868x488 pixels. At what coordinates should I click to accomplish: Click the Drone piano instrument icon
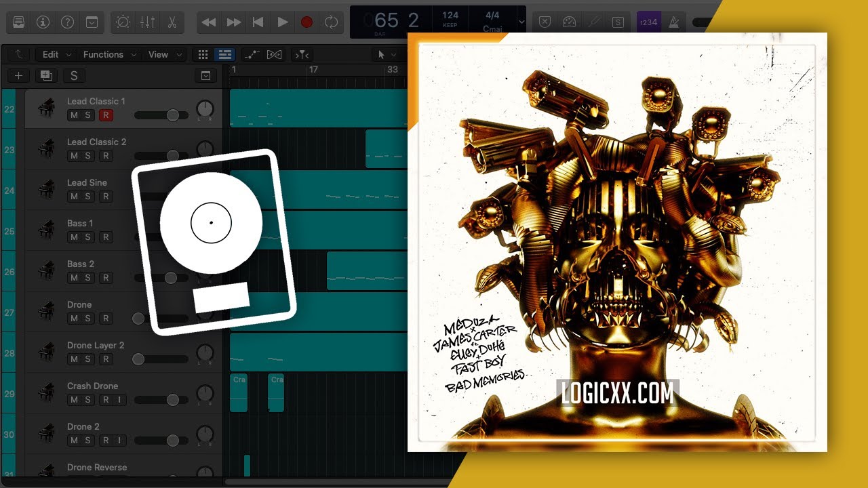click(x=47, y=312)
